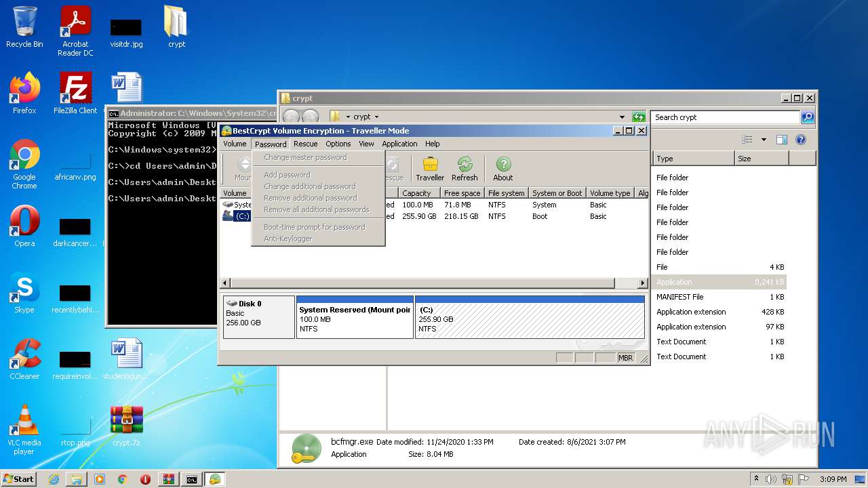The image size is (868, 488).
Task: Click the Administrator command prompt title bar
Action: (x=192, y=113)
